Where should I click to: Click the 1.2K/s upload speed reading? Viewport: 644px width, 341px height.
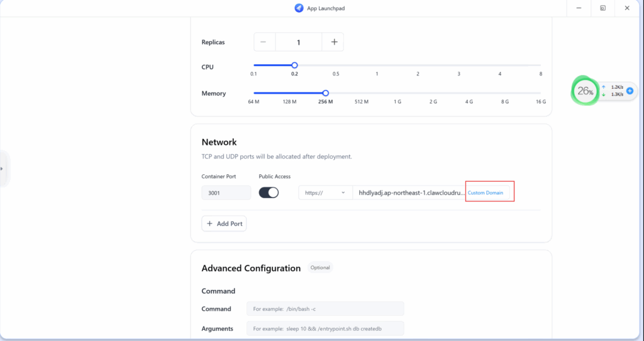pos(617,87)
